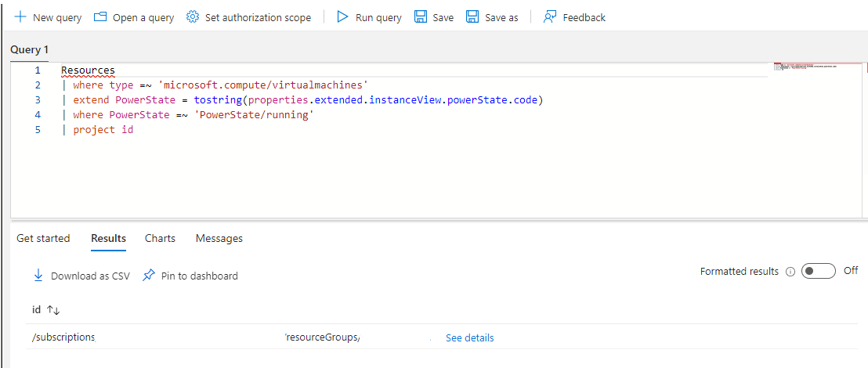
Task: Switch to the Charts tab
Action: click(x=160, y=239)
